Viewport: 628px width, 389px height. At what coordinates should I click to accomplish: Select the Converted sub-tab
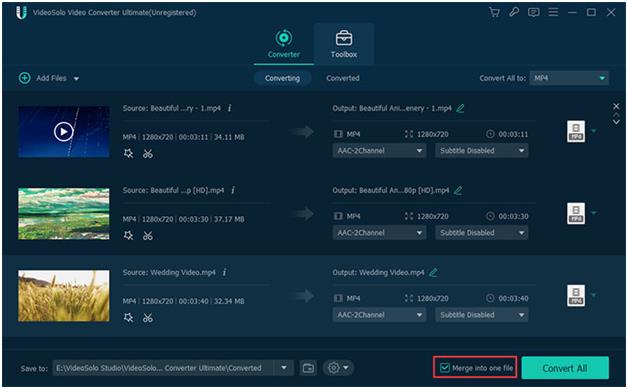343,78
